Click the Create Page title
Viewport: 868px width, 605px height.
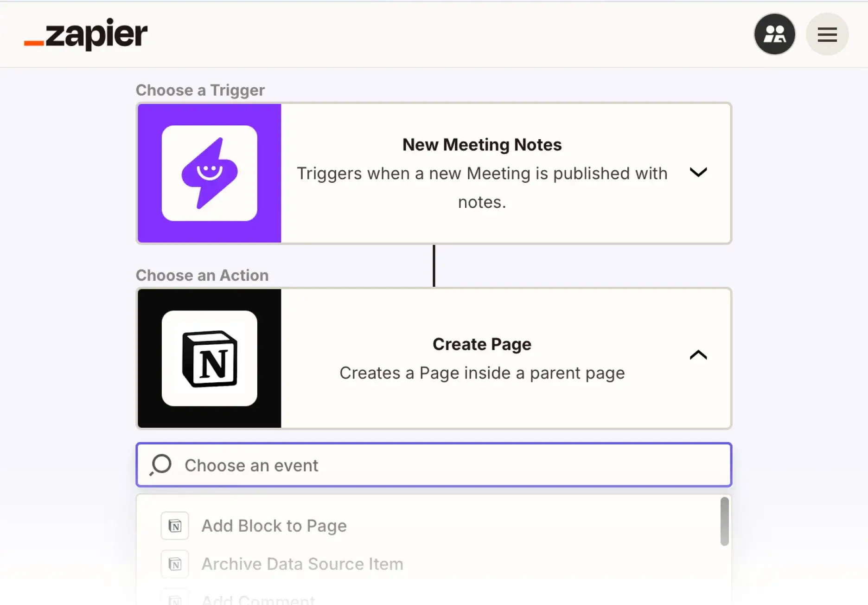tap(482, 344)
